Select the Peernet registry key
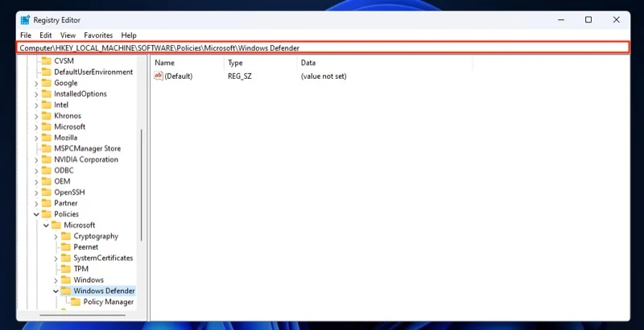Screen dimensions: 644x330 click(85, 247)
